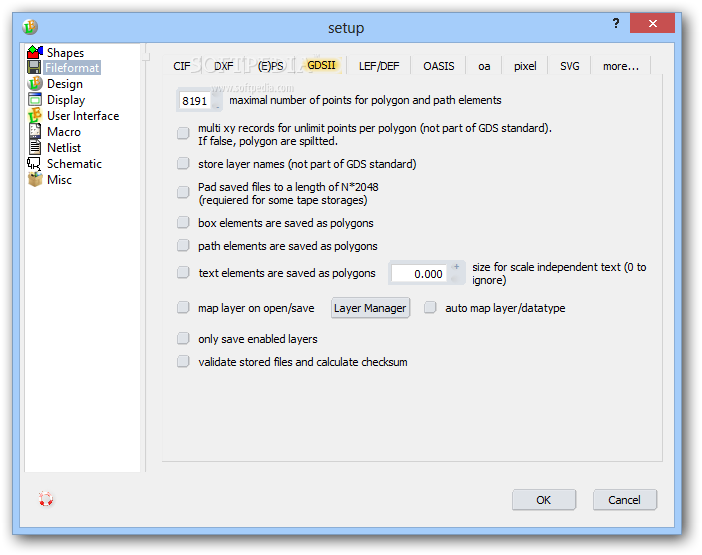Click the Shapes category icon
This screenshot has width=702, height=555.
coord(34,52)
